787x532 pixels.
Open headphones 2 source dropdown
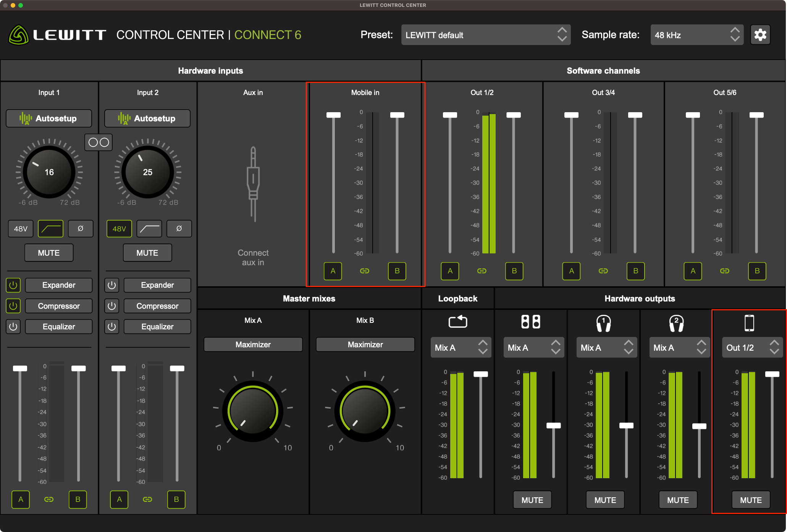pyautogui.click(x=679, y=347)
